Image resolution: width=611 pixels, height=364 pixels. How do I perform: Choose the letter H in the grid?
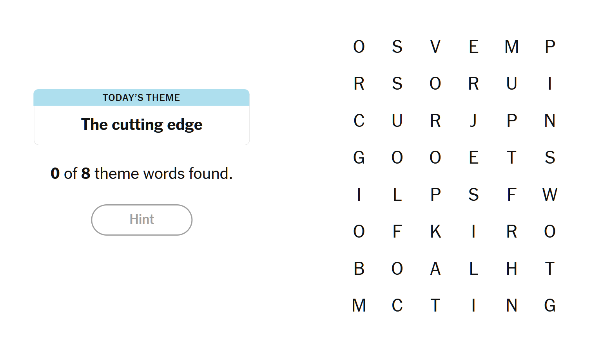[x=511, y=268]
